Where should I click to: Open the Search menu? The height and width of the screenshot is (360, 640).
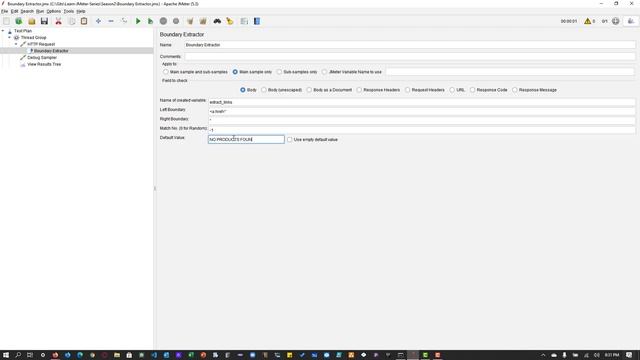click(x=27, y=11)
